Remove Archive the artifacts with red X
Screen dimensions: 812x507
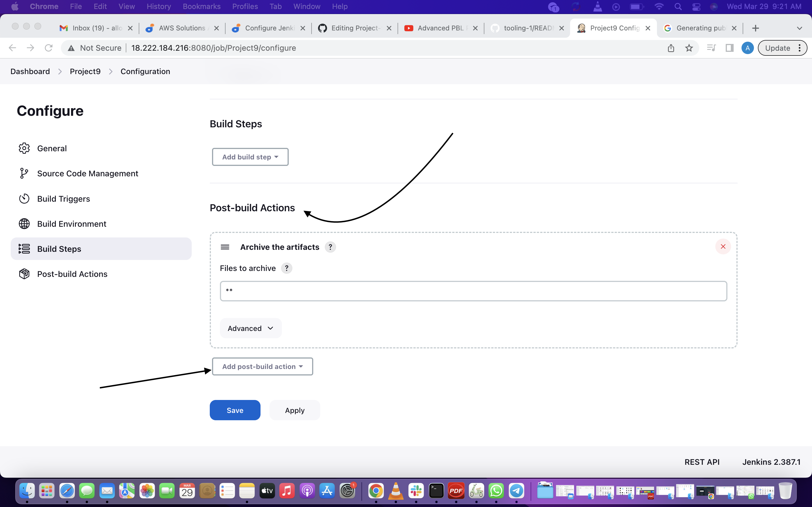(723, 246)
